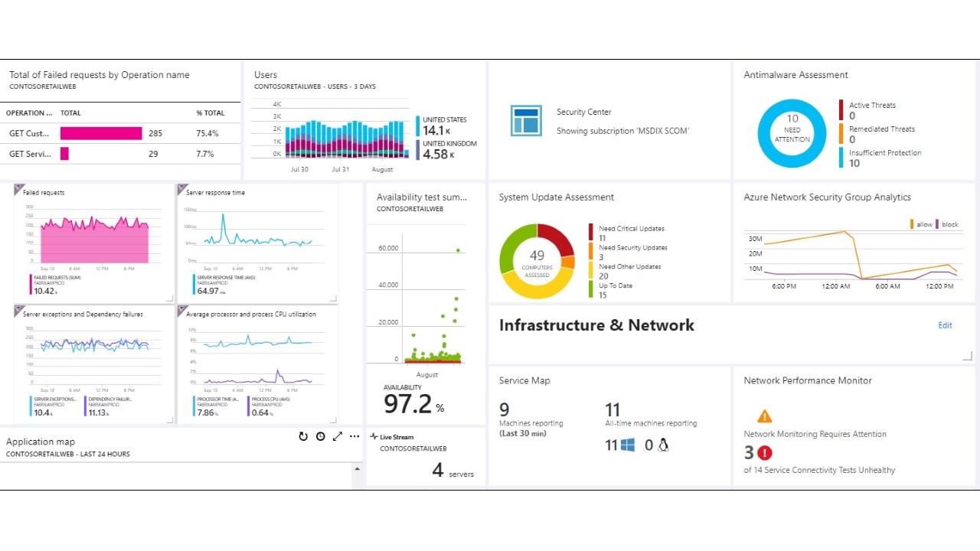Click filter icon on Server exceptions chart
Viewport: 980px width, 551px height.
[18, 310]
